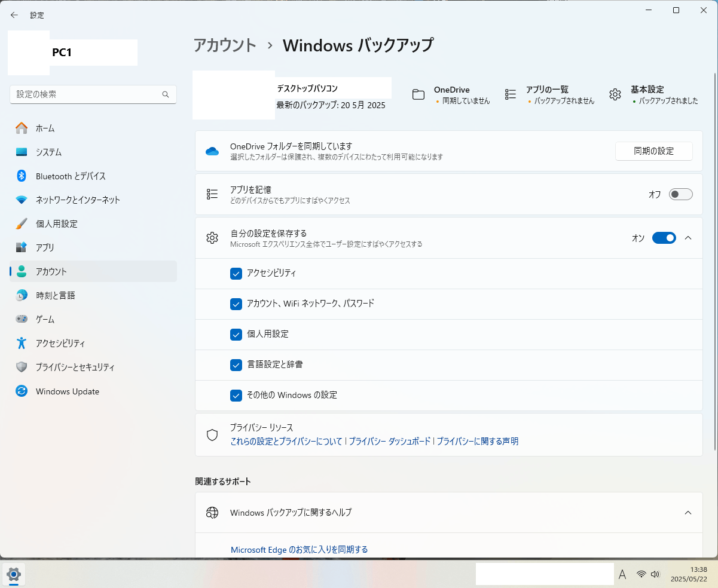Uncheck アカウント、WiFi ネットワーク、パスワード checkbox
718x588 pixels.
pos(236,304)
